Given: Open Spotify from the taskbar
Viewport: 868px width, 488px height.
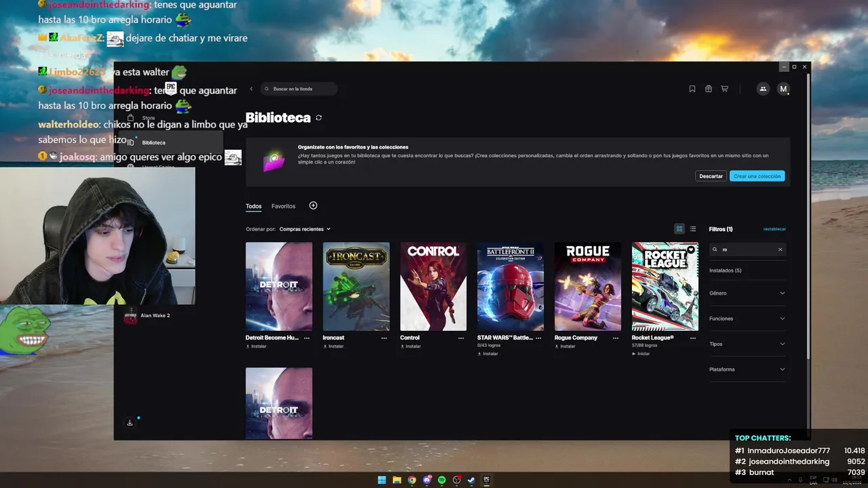Looking at the screenshot, I should tap(441, 480).
